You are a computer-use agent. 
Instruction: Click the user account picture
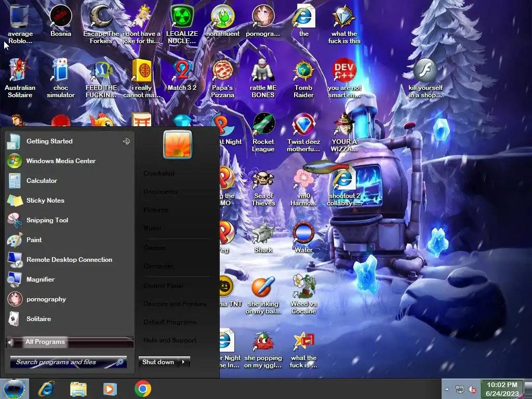[x=178, y=144]
